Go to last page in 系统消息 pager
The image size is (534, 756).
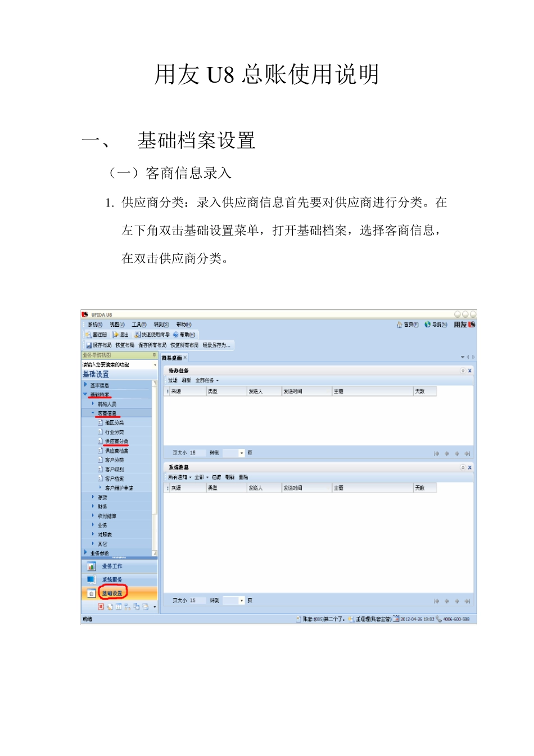(x=467, y=601)
